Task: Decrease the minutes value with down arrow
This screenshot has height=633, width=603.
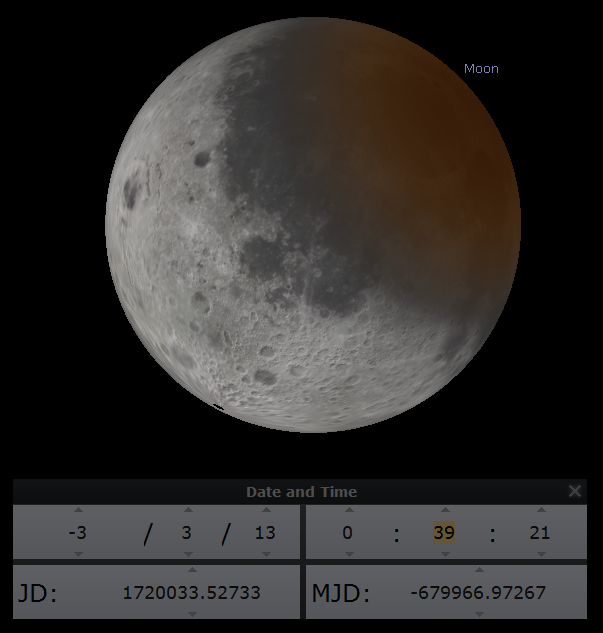Action: tap(445, 554)
